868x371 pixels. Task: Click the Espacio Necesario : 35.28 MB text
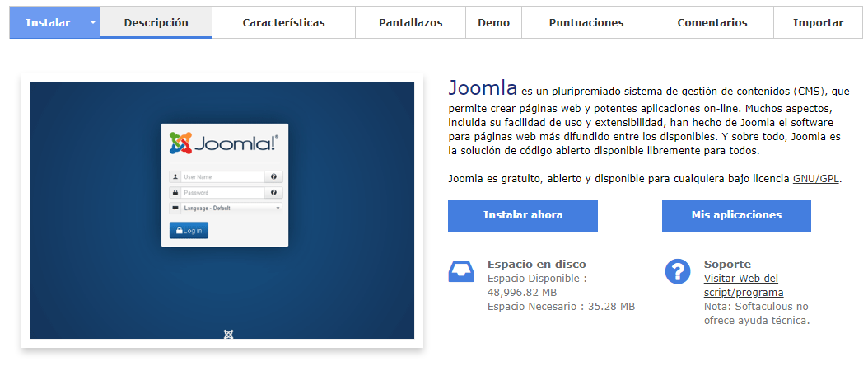coord(562,306)
